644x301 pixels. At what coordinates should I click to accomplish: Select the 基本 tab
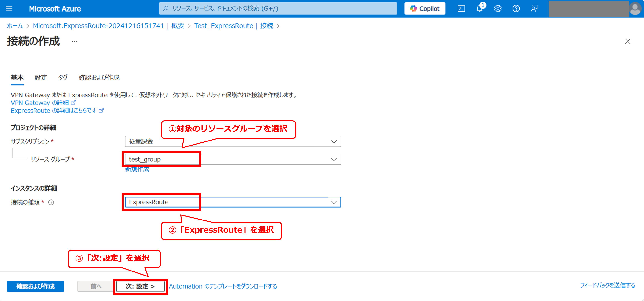point(17,77)
